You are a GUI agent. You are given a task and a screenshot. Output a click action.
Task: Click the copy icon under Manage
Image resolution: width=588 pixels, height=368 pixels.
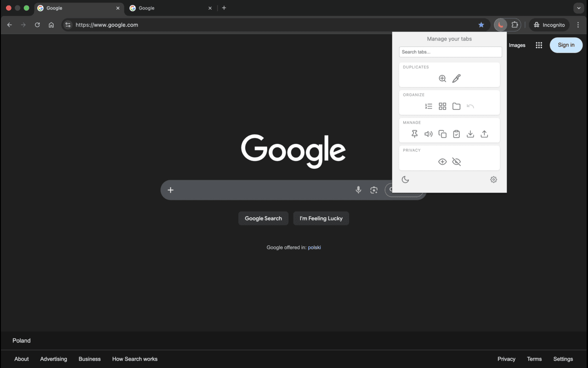click(x=442, y=134)
